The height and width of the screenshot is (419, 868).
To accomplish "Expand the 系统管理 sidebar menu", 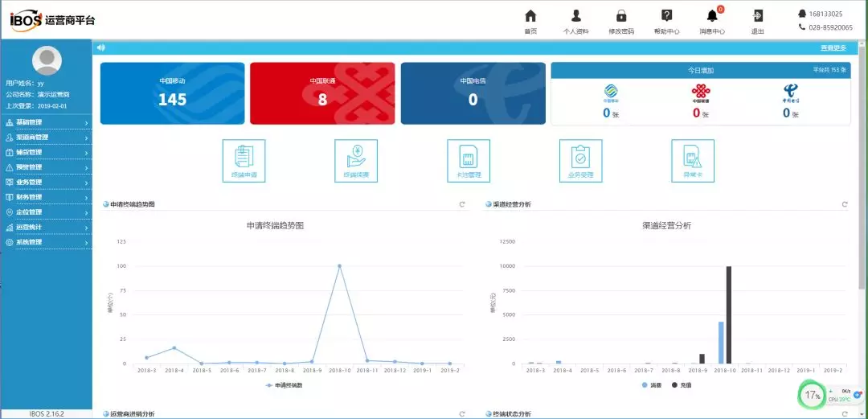I will [47, 242].
